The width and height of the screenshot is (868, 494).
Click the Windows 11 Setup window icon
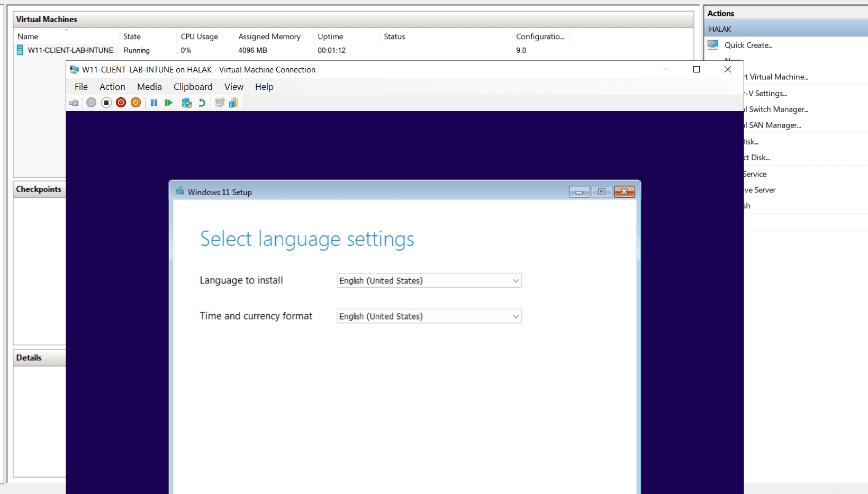coord(180,191)
